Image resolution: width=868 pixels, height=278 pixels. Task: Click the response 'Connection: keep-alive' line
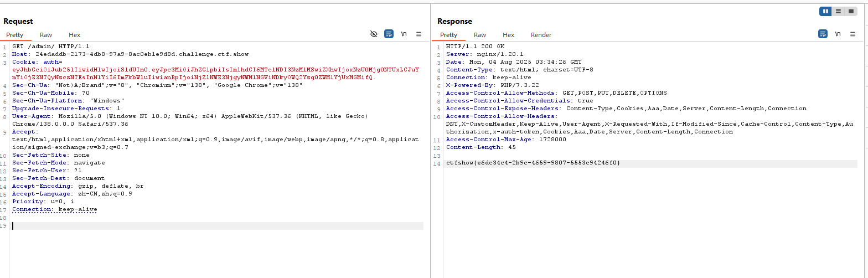[x=488, y=78]
